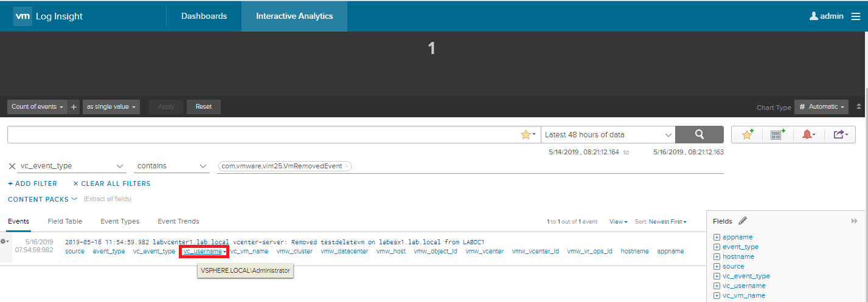The width and height of the screenshot is (868, 302).
Task: Expand source in the Fields panel
Action: 717,266
